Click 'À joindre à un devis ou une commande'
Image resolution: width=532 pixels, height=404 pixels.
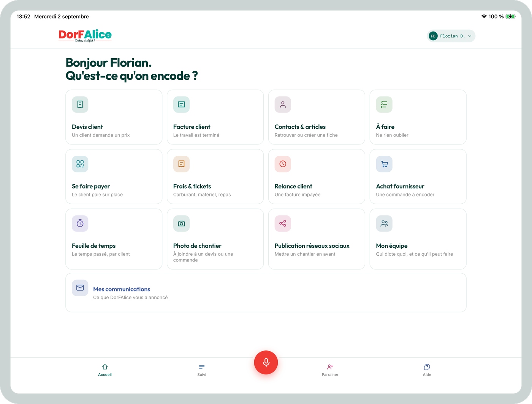(x=203, y=257)
